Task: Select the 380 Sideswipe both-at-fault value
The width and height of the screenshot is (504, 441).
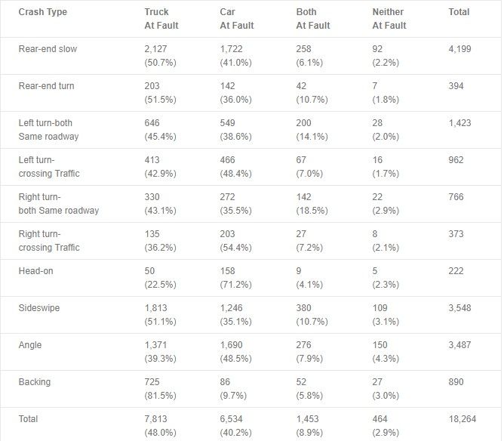Action: (x=303, y=308)
